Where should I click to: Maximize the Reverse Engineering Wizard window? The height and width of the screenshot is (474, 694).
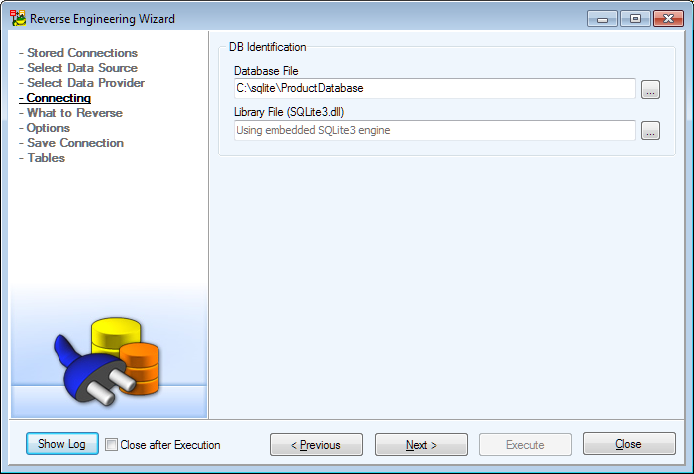click(635, 19)
